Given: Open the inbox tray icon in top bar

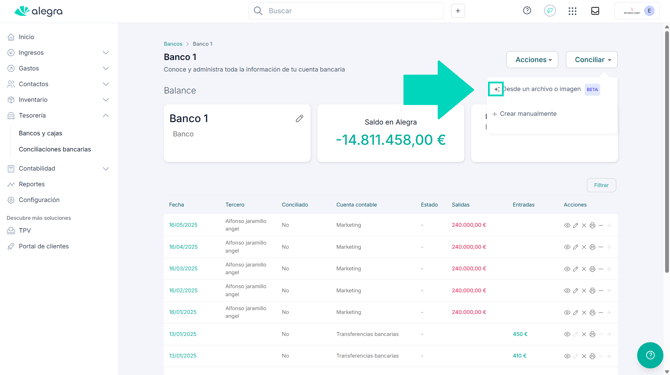Looking at the screenshot, I should 595,11.
